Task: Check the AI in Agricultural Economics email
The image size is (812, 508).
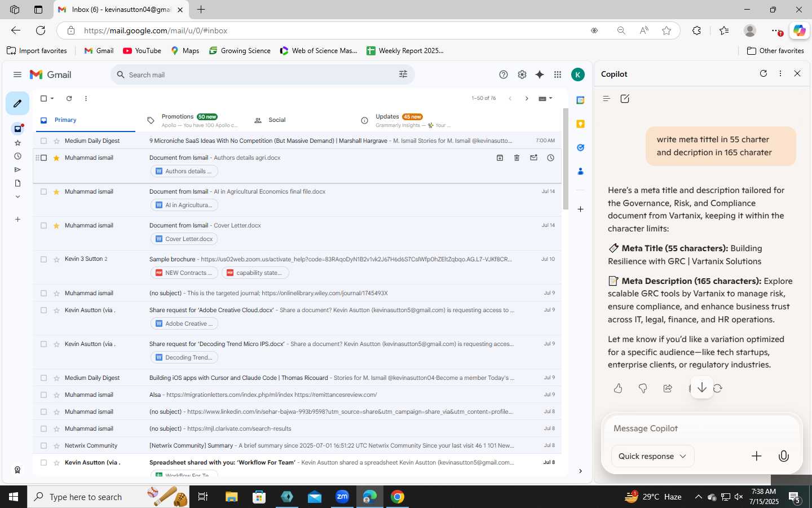Action: click(43, 192)
